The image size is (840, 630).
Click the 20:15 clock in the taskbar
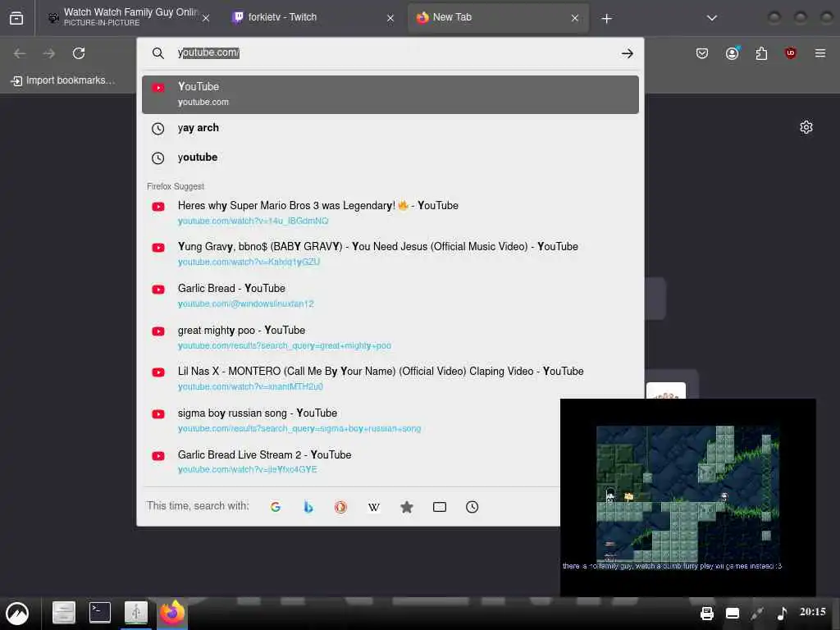[813, 612]
